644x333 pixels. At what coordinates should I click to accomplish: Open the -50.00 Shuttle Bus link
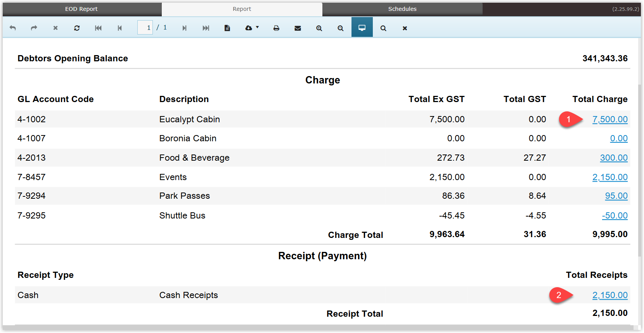615,216
